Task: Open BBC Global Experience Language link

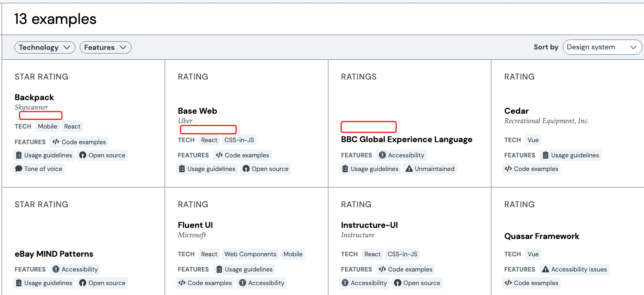Action: pos(407,139)
